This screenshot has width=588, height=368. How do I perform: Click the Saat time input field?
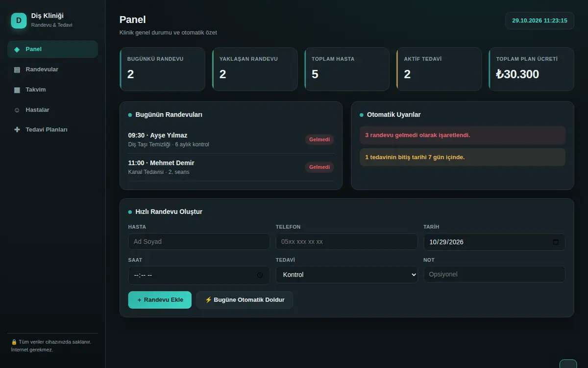point(199,275)
